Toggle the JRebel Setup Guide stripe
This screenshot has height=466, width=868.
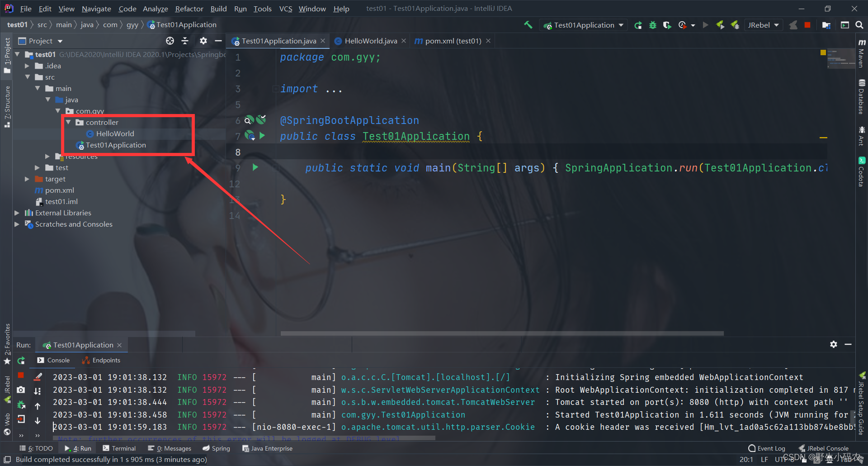click(x=862, y=404)
